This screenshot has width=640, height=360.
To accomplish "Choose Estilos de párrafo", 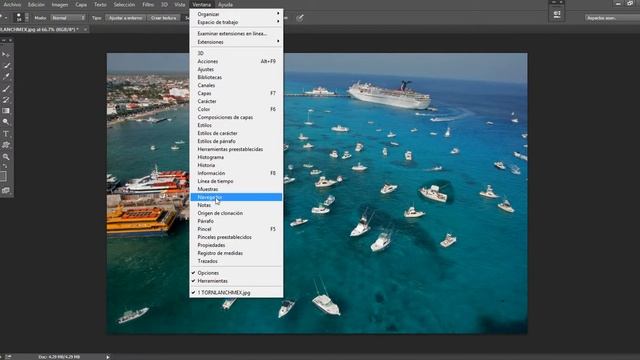I will pyautogui.click(x=236, y=141).
